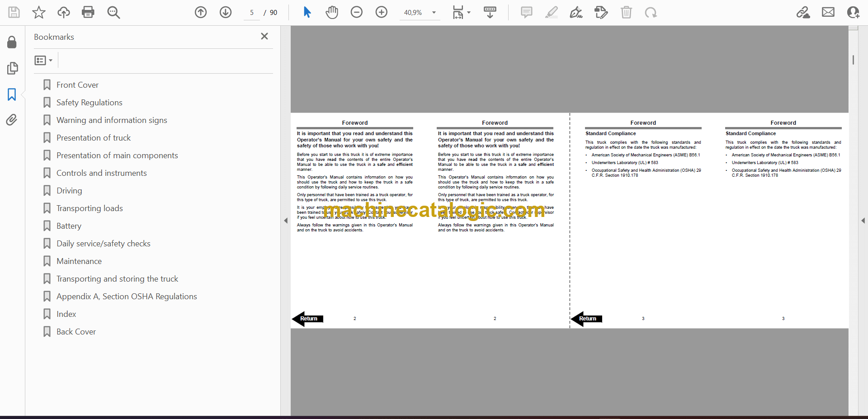868x419 pixels.
Task: Add document to favorites star
Action: (39, 12)
